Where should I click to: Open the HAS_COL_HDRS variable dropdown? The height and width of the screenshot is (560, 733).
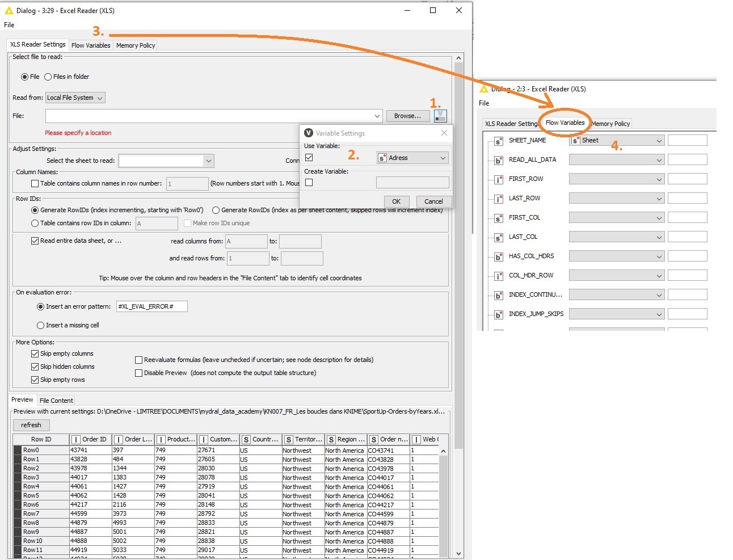[617, 256]
